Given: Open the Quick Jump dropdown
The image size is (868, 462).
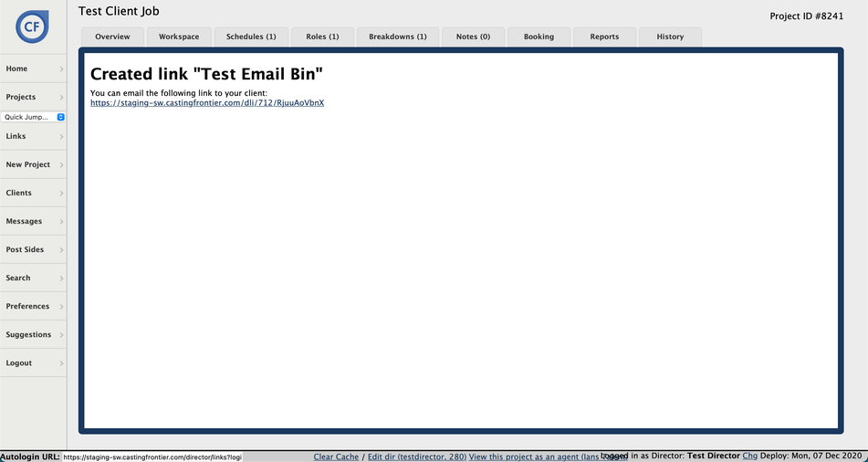Looking at the screenshot, I should [x=33, y=117].
